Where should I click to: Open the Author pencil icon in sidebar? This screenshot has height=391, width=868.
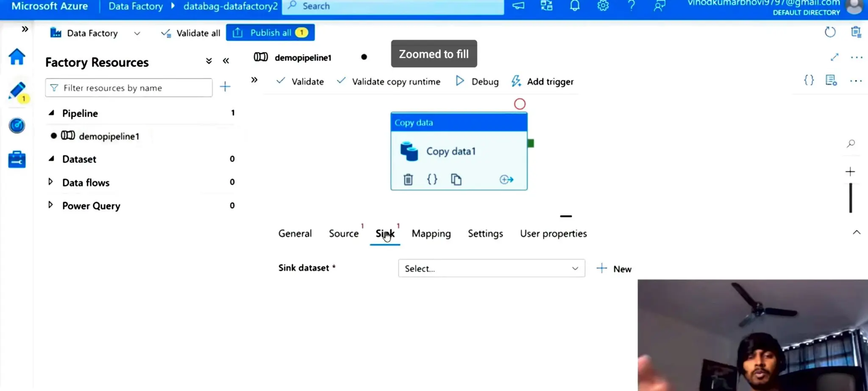(x=17, y=91)
